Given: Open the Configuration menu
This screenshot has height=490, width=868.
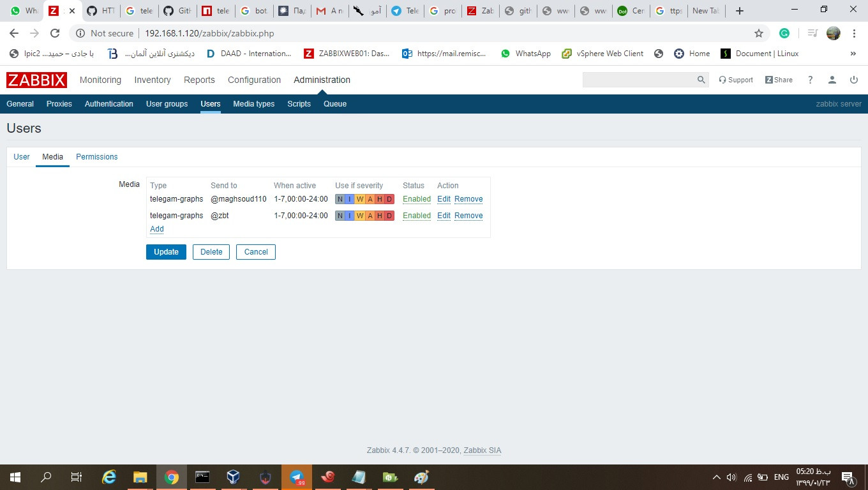Looking at the screenshot, I should (254, 80).
